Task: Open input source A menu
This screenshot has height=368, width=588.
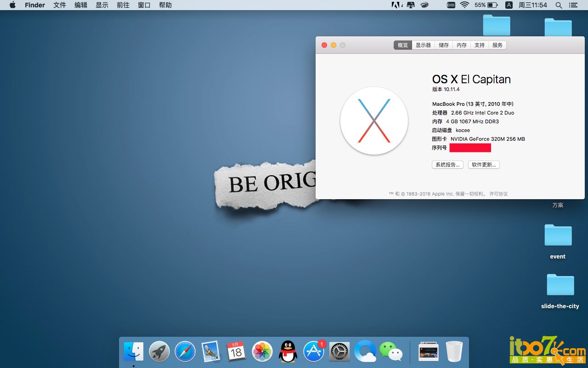Action: [509, 5]
